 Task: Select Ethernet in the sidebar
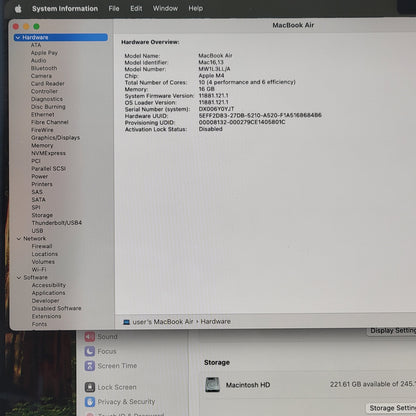[x=43, y=114]
